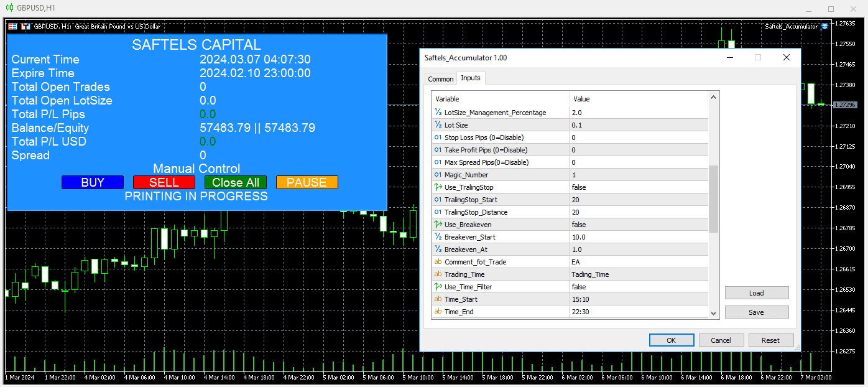868x387 pixels.
Task: Click the scroll down arrow of inputs list
Action: coord(713,313)
